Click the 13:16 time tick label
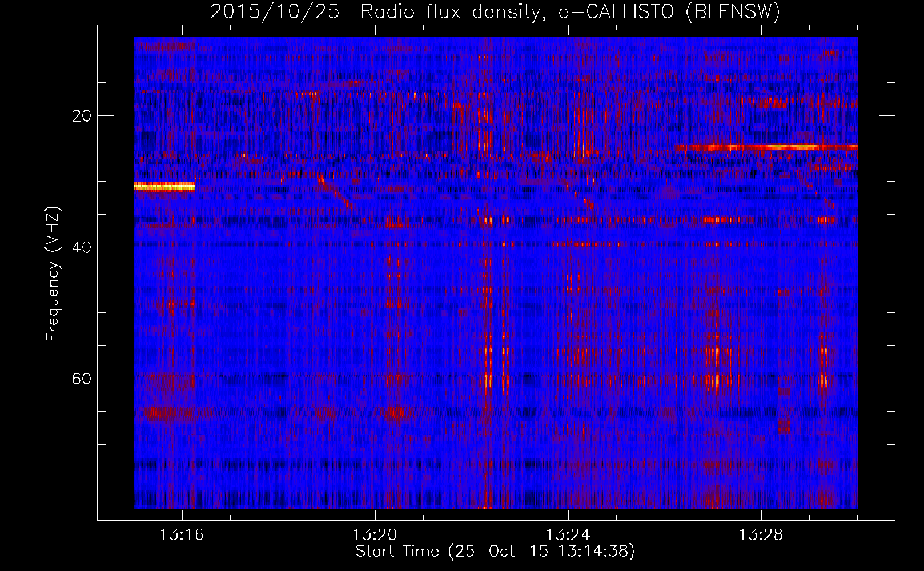 182,534
